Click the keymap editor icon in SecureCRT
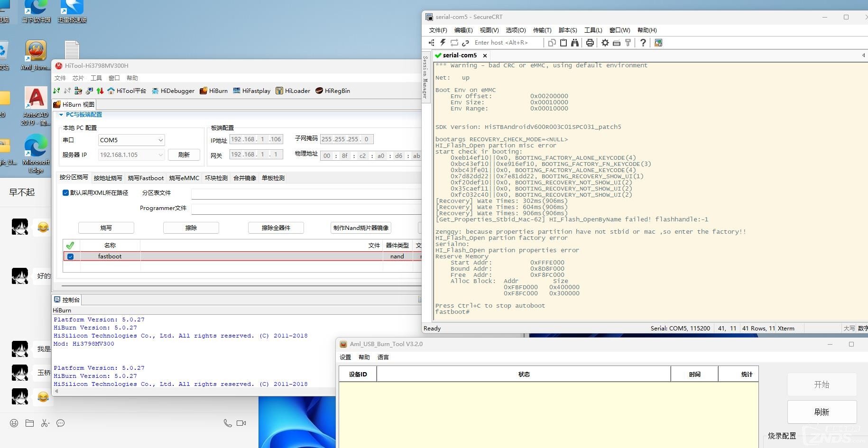The image size is (868, 448). 617,43
